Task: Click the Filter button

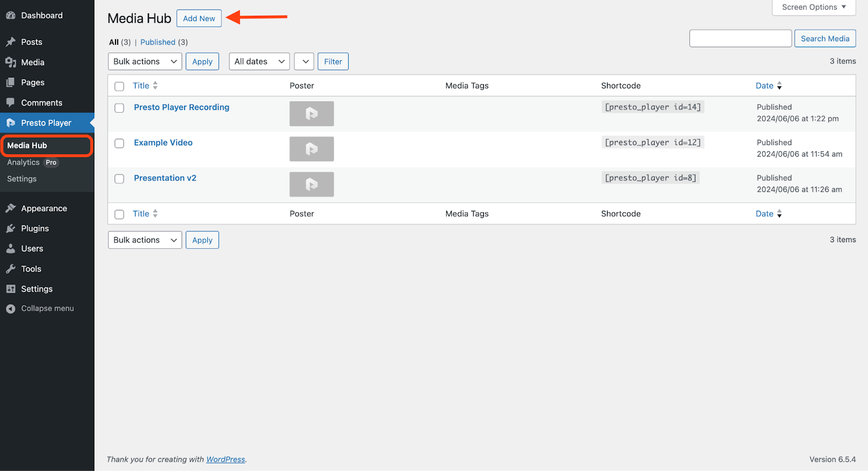Action: click(333, 61)
